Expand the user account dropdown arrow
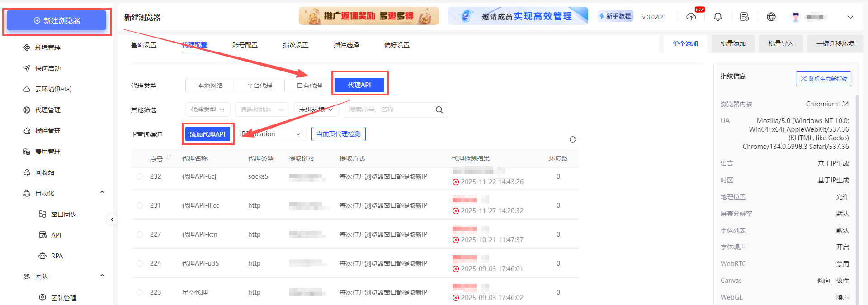The width and height of the screenshot is (868, 305). pos(850,17)
